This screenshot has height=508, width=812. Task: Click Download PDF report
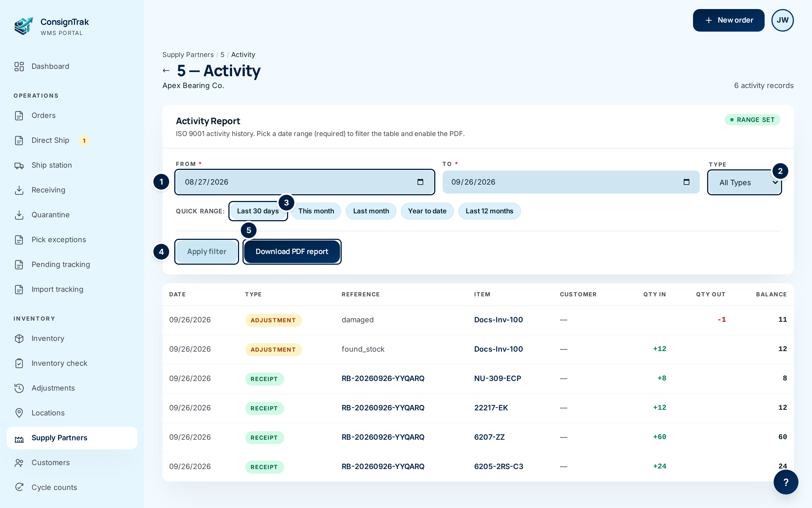292,252
